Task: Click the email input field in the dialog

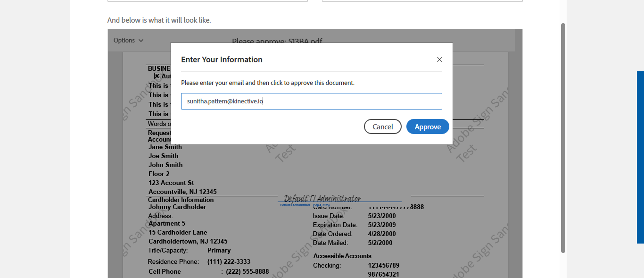Action: pos(312,101)
